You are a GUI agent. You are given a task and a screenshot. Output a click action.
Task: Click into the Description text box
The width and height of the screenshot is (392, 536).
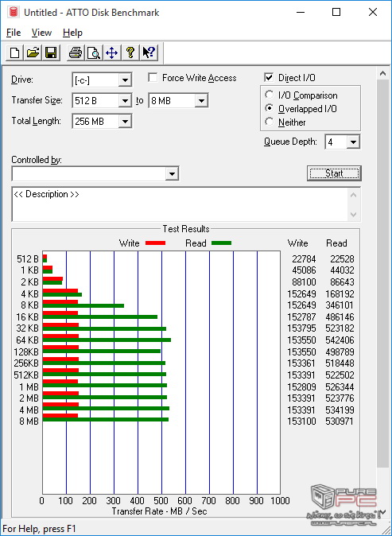[180, 204]
